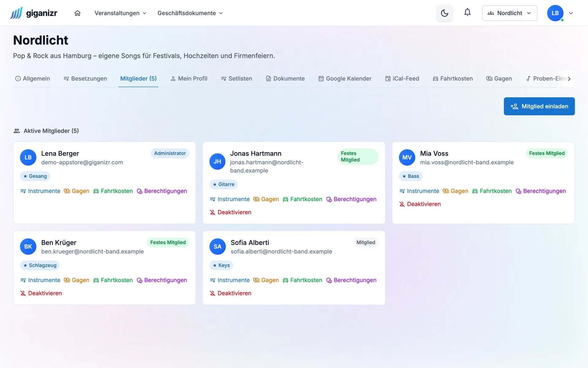Open the LB user avatar menu

tap(555, 13)
